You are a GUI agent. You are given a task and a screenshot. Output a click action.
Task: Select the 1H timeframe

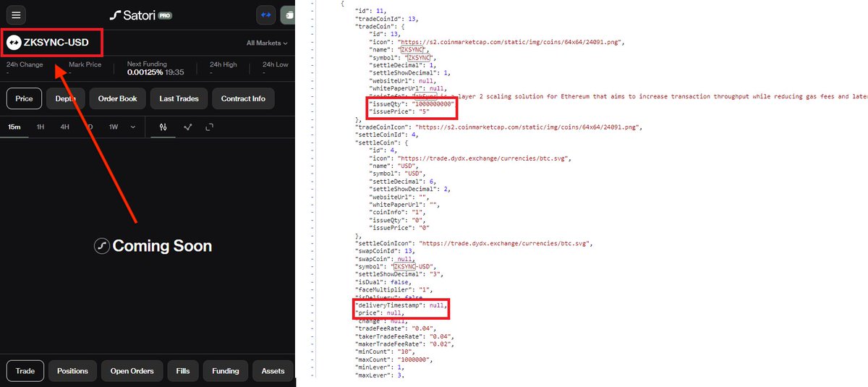(x=41, y=127)
